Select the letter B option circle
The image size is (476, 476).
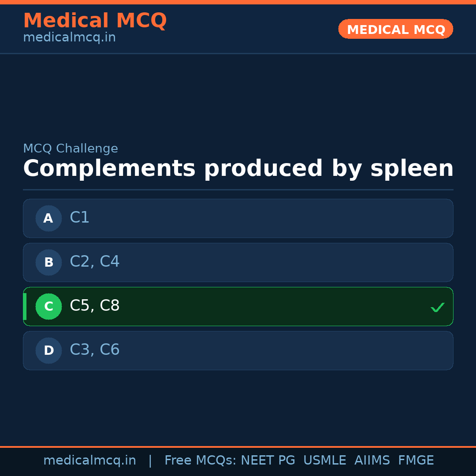[x=48, y=262]
